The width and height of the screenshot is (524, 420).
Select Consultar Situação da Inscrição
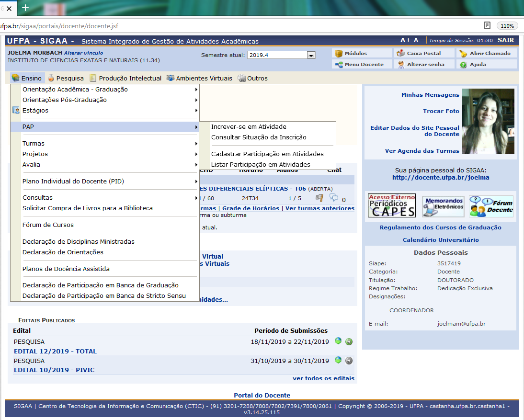tap(259, 137)
